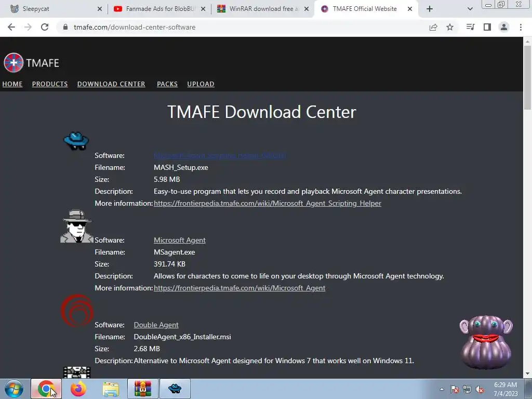
Task: Click the forward navigation arrow
Action: pos(28,27)
